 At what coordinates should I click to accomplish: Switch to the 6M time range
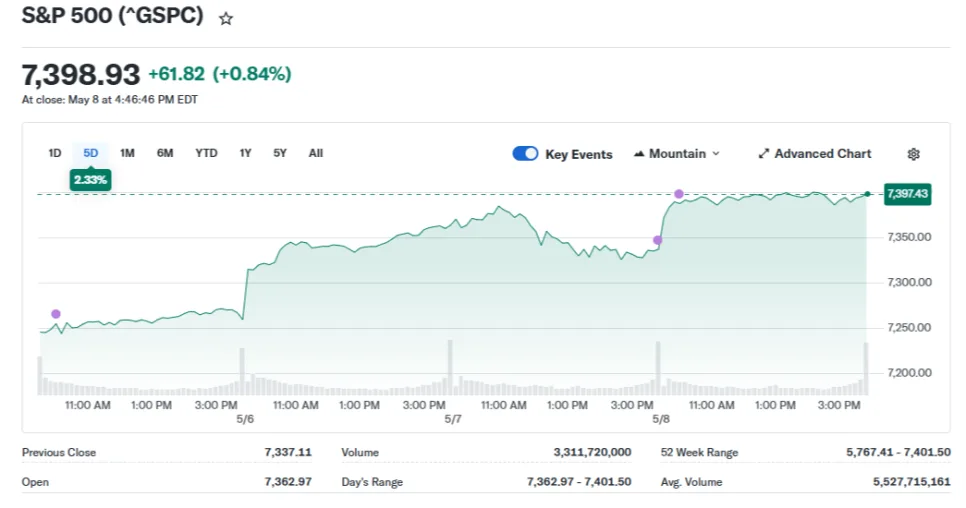point(164,153)
